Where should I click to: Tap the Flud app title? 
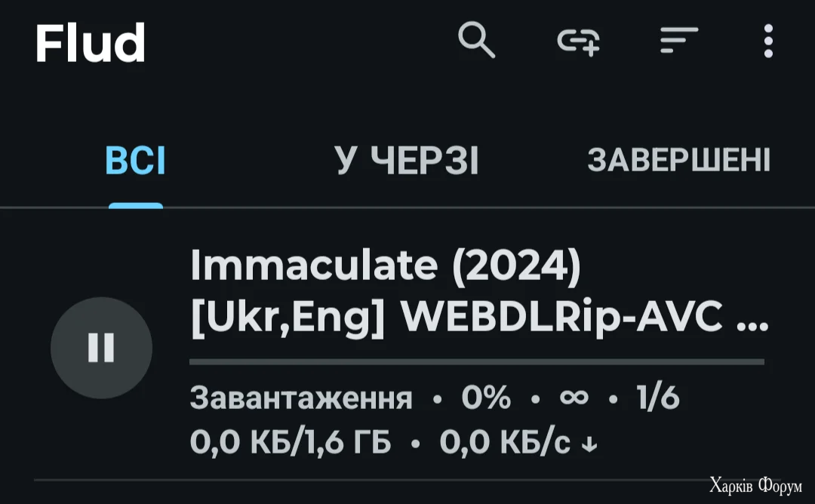pos(90,43)
